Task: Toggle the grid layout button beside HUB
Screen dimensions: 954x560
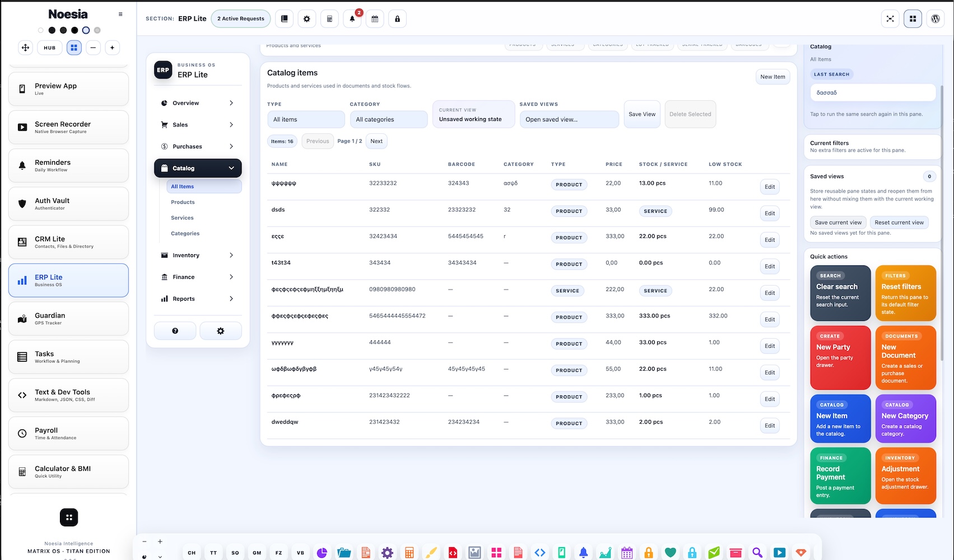Action: click(x=74, y=48)
